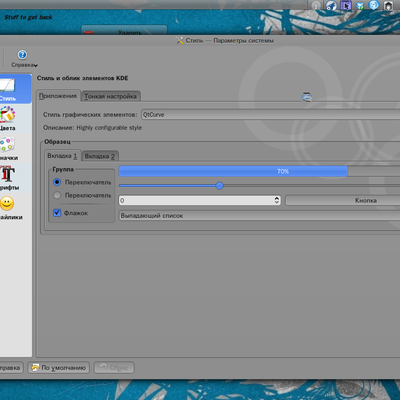This screenshot has height=400, width=400.
Task: Select the Вкладка 2 sample tab
Action: (x=100, y=156)
